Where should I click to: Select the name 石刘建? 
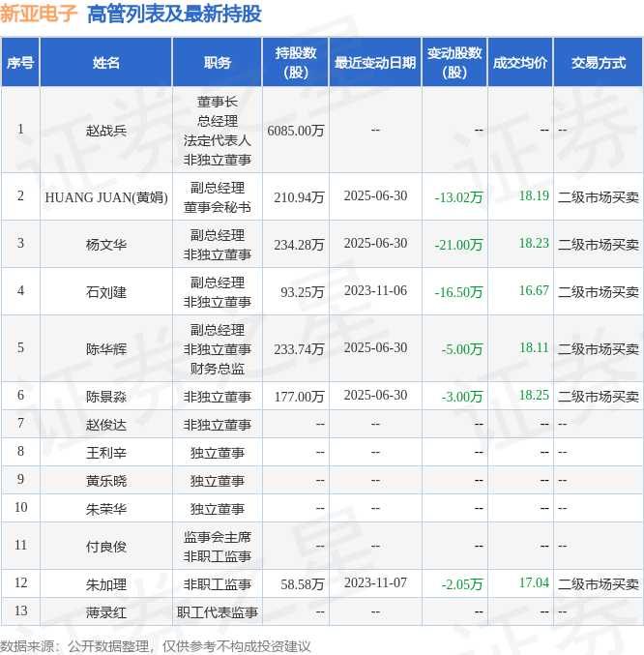[106, 292]
